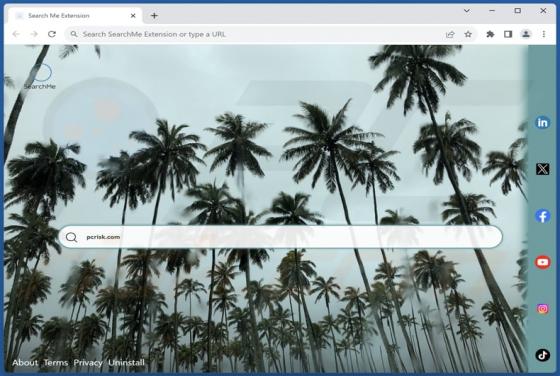The width and height of the screenshot is (560, 376).
Task: Open the profile avatar menu
Action: pos(526,34)
